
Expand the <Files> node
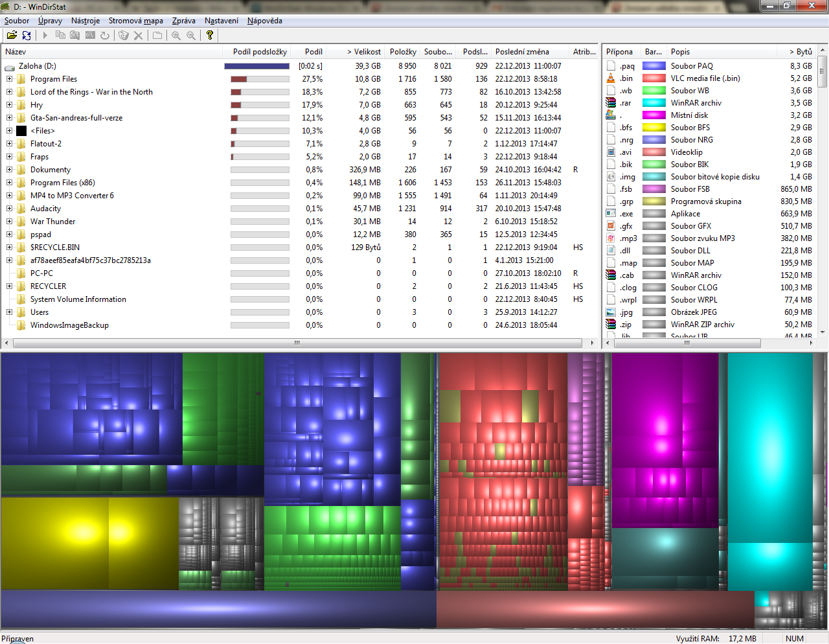click(9, 131)
